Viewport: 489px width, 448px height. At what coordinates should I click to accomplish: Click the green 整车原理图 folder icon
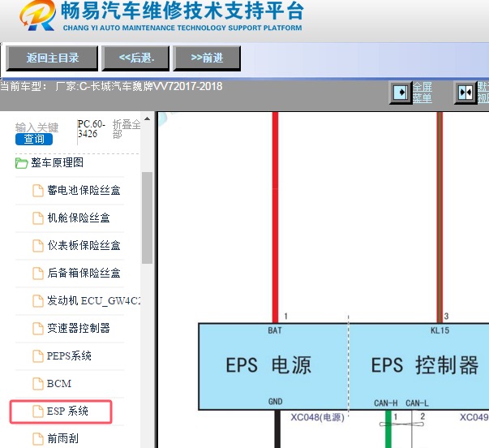pos(22,163)
